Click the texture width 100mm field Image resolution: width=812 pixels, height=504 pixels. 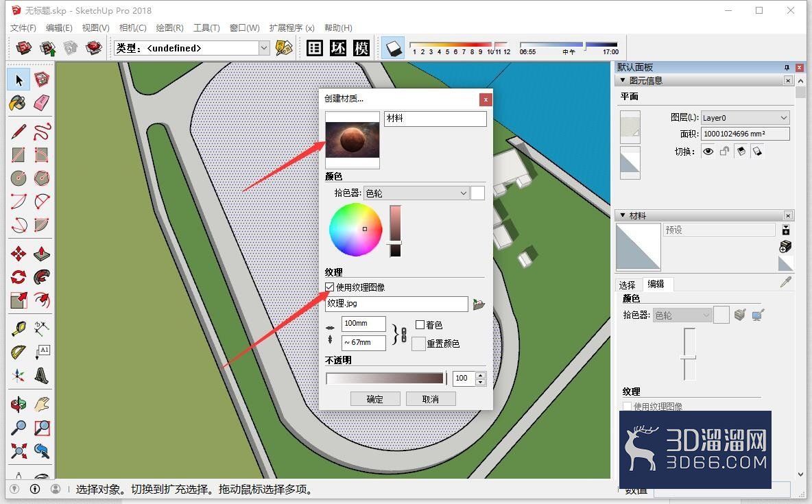[x=363, y=323]
